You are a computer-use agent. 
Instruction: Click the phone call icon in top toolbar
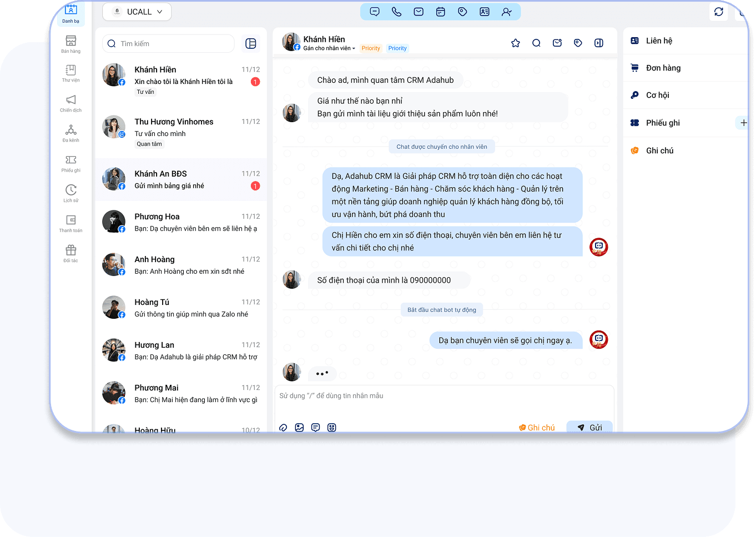tap(396, 12)
